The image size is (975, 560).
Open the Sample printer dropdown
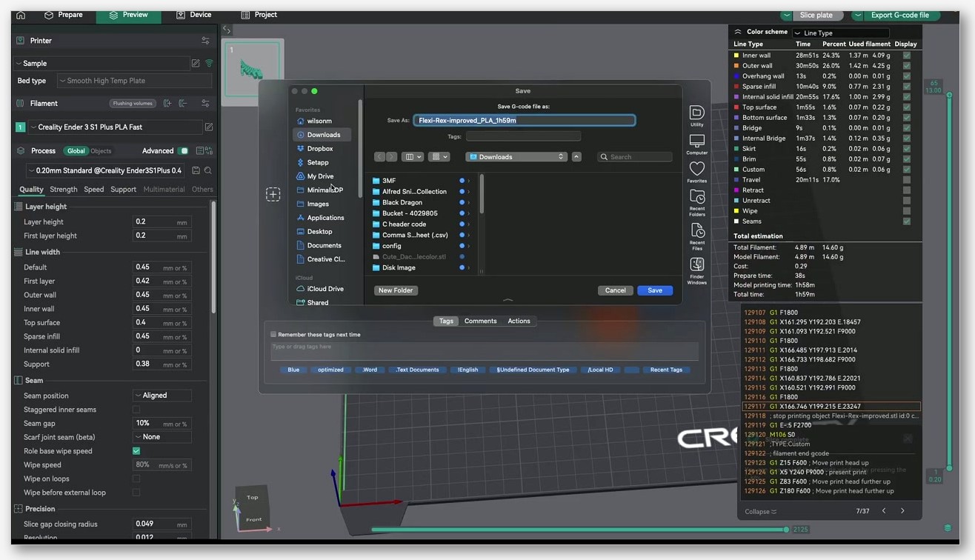click(x=102, y=64)
